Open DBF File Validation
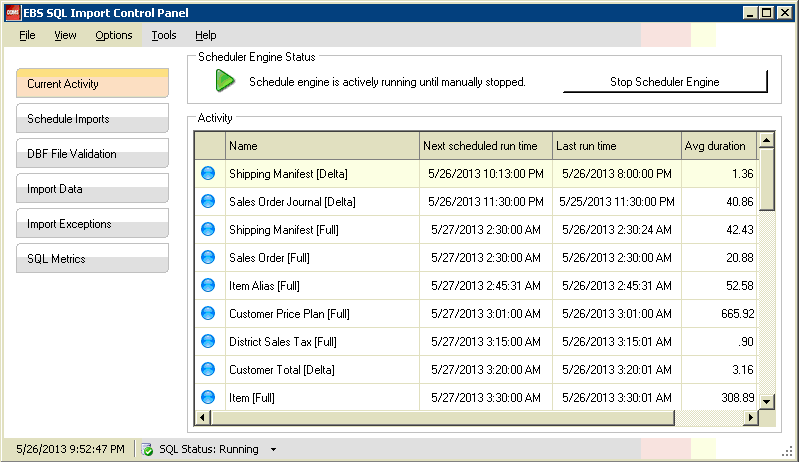The width and height of the screenshot is (799, 462). point(92,153)
